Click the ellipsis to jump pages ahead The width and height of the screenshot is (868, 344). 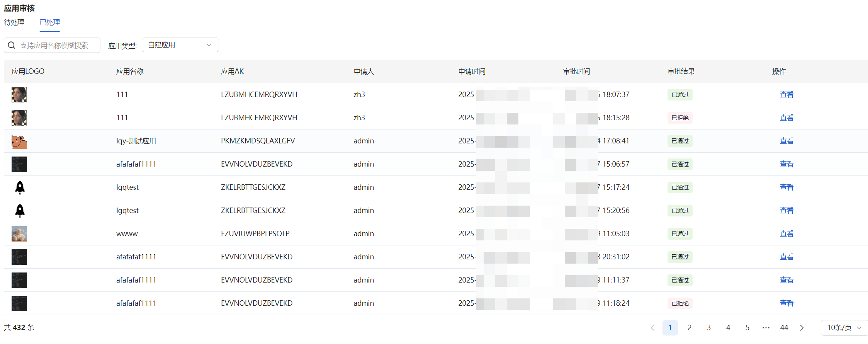[x=766, y=328]
